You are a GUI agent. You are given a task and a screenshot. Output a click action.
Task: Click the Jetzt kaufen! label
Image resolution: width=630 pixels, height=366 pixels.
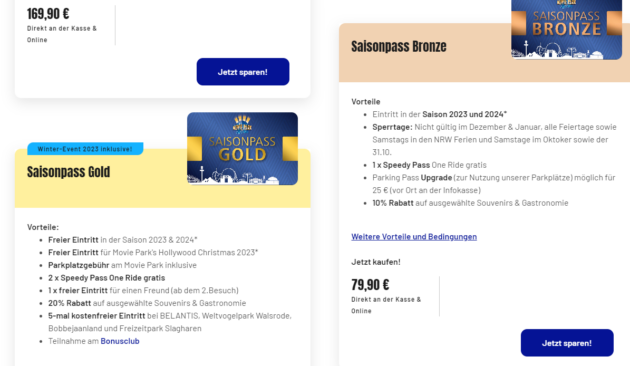[x=376, y=262]
